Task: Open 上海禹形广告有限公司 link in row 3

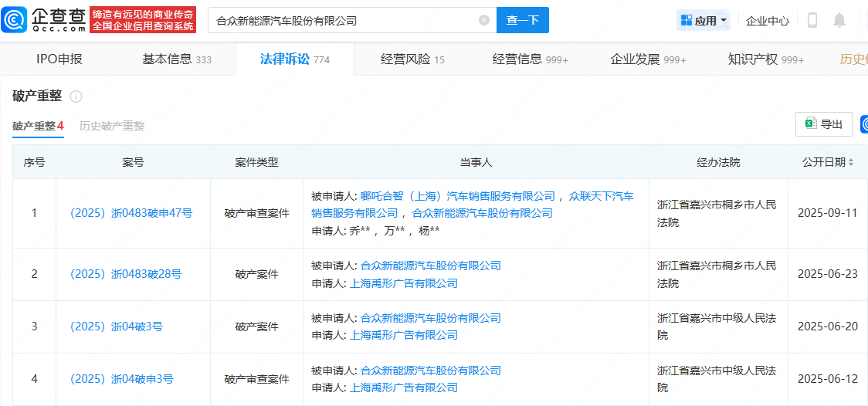Action: point(404,335)
